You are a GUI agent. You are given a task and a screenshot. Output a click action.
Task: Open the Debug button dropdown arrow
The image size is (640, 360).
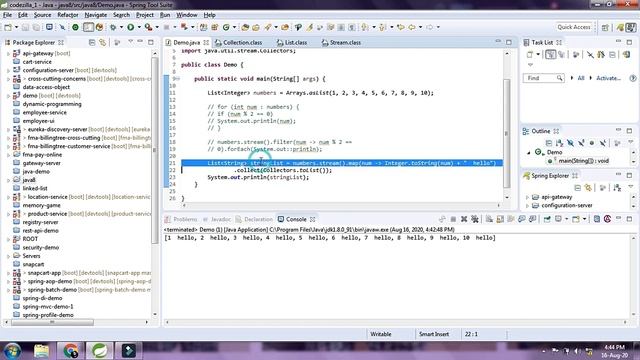121,27
